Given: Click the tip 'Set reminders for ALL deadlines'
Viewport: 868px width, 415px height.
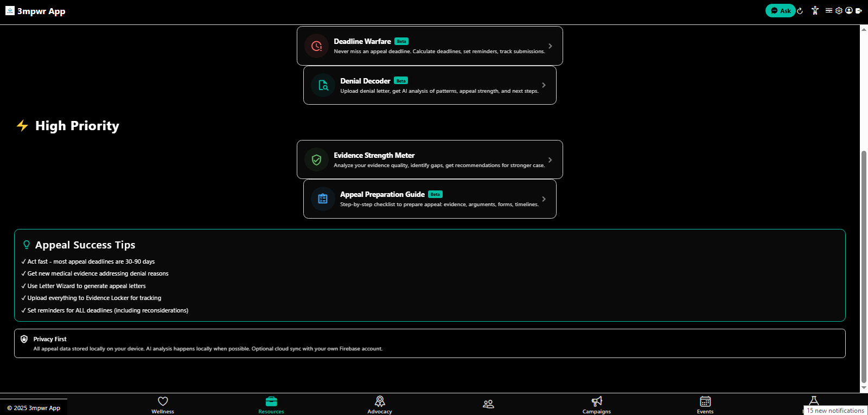Looking at the screenshot, I should point(105,310).
